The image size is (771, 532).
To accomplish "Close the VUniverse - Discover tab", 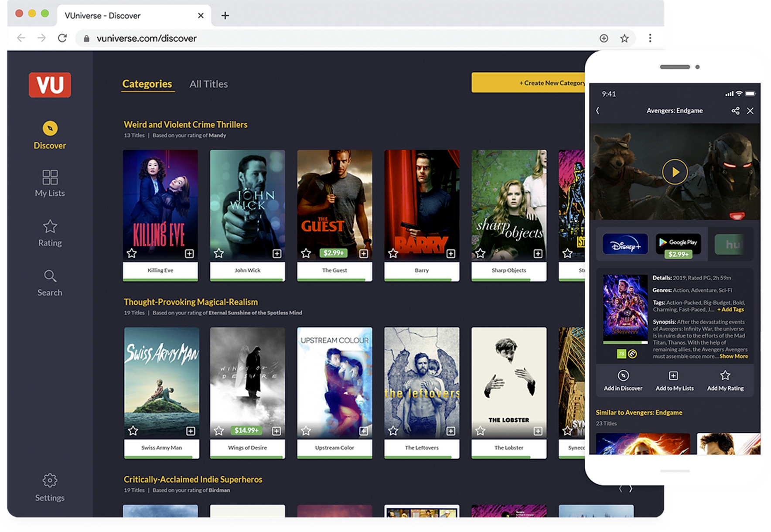I will coord(201,16).
